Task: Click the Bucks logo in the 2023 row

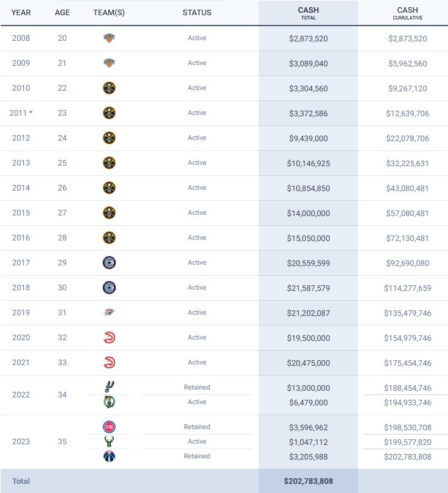Action: tap(110, 442)
